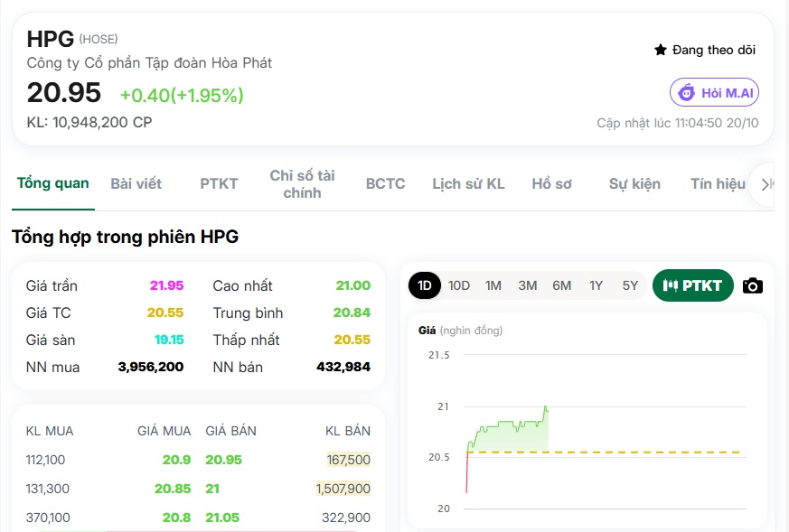Click the HPG ticker symbol heading
The height and width of the screenshot is (532, 789).
(x=51, y=39)
